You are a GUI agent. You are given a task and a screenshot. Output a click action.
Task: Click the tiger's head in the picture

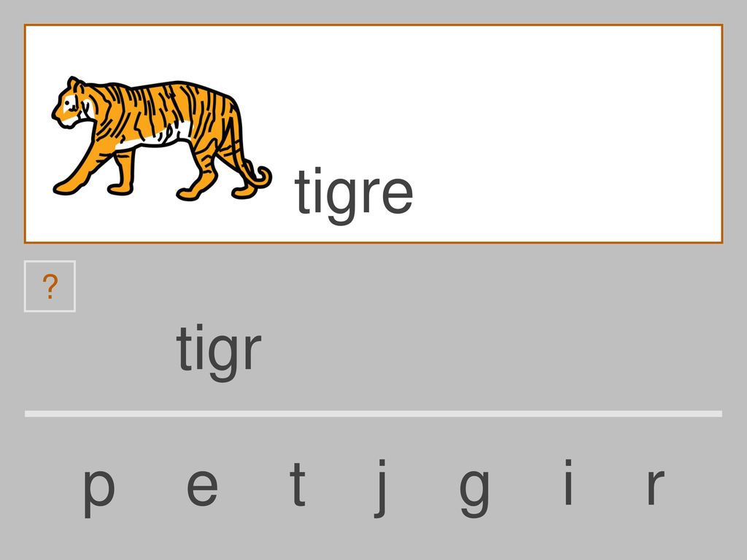point(72,104)
